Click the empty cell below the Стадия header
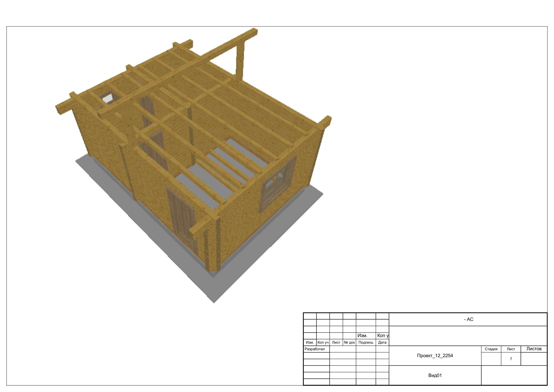Screen dimensions: 554x392 (491, 359)
